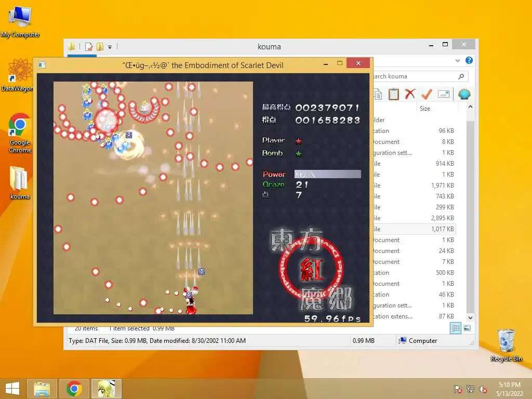This screenshot has width=532, height=399.
Task: Open File Explorer from the taskbar
Action: pos(42,389)
